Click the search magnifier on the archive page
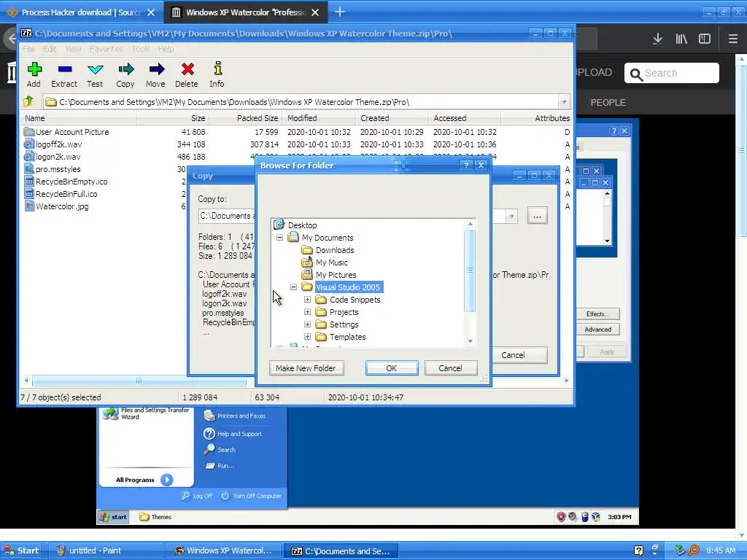This screenshot has width=747, height=560. (636, 74)
